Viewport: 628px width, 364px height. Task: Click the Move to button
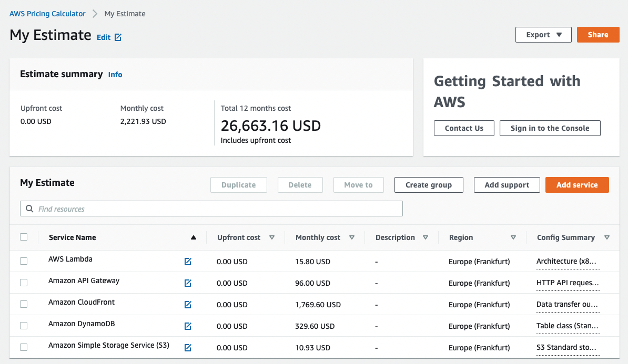coord(359,185)
